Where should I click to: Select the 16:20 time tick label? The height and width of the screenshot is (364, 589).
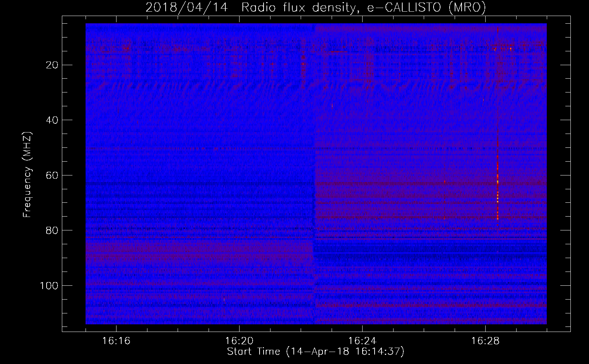pyautogui.click(x=239, y=341)
